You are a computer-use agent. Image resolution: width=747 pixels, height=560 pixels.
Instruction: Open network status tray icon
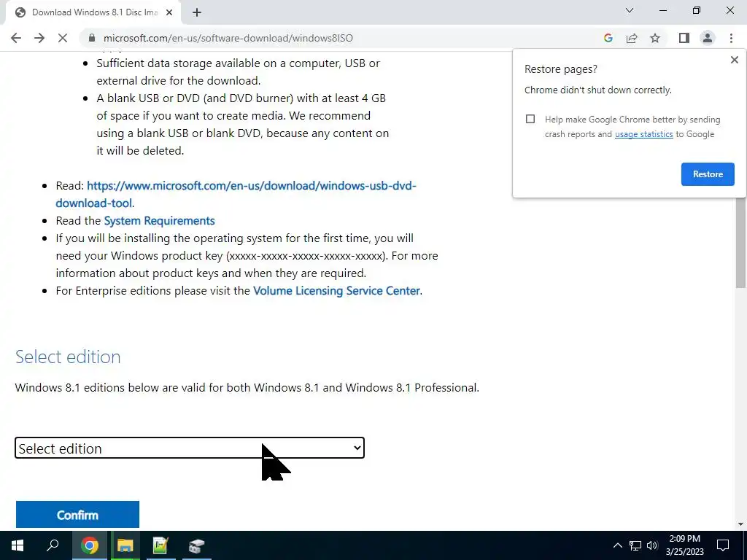pyautogui.click(x=635, y=545)
